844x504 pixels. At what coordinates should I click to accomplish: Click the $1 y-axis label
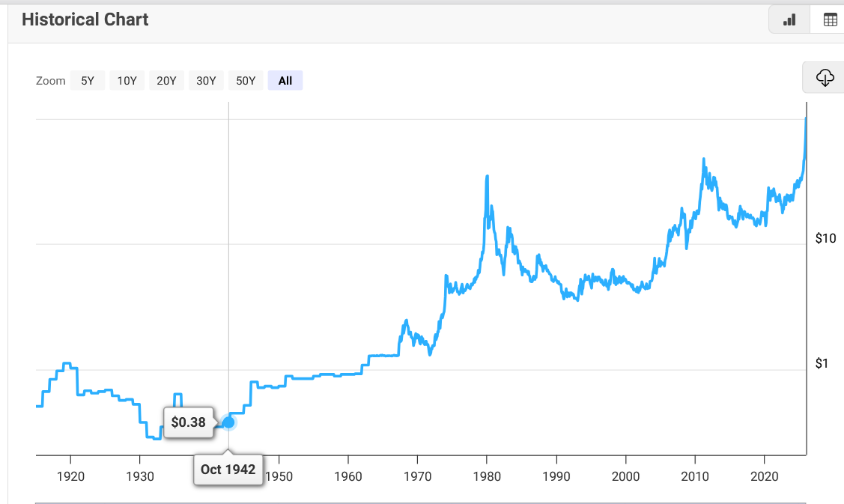[822, 364]
